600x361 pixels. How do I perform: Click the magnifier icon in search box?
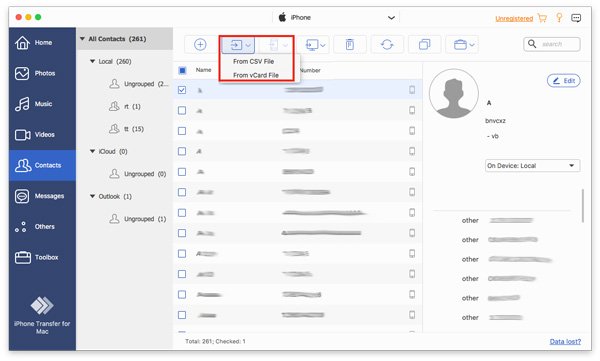tap(532, 44)
